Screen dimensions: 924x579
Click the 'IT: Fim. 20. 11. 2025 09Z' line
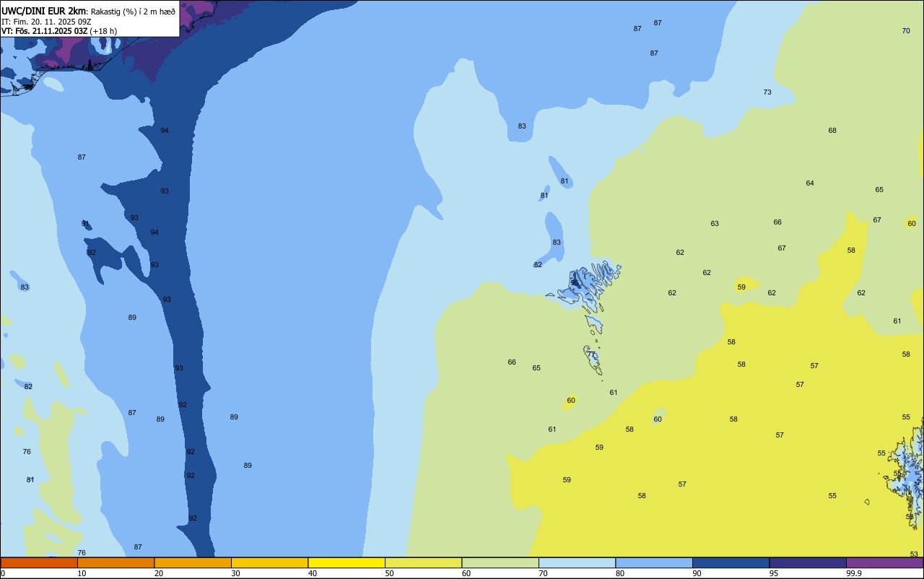point(46,22)
